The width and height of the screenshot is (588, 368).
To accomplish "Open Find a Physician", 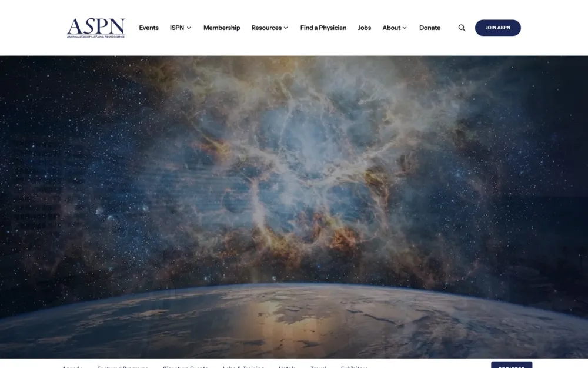I will [323, 28].
